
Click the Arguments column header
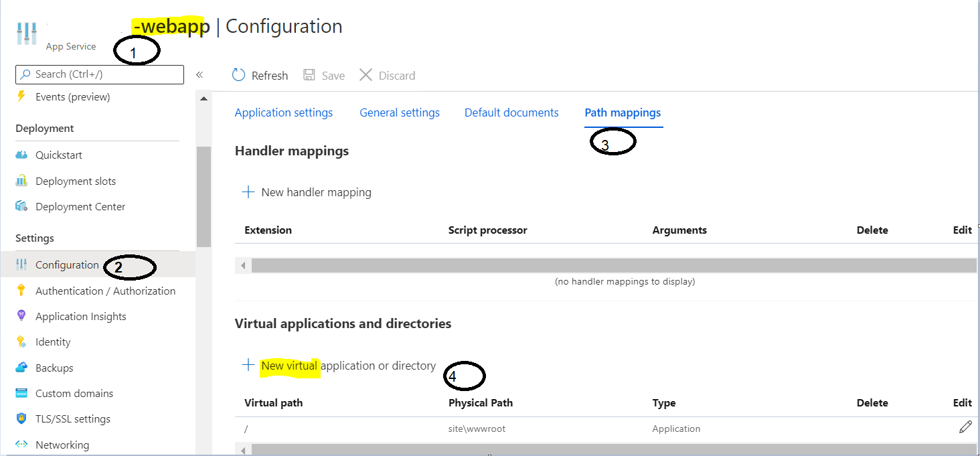pyautogui.click(x=679, y=230)
